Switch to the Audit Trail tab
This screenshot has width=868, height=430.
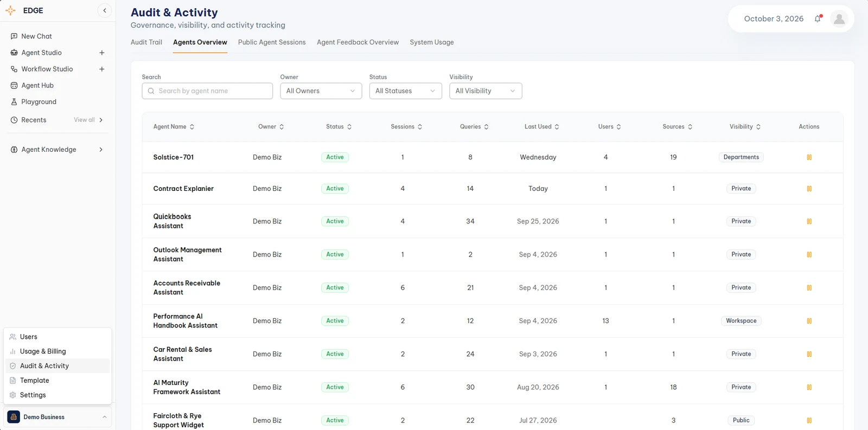click(146, 42)
